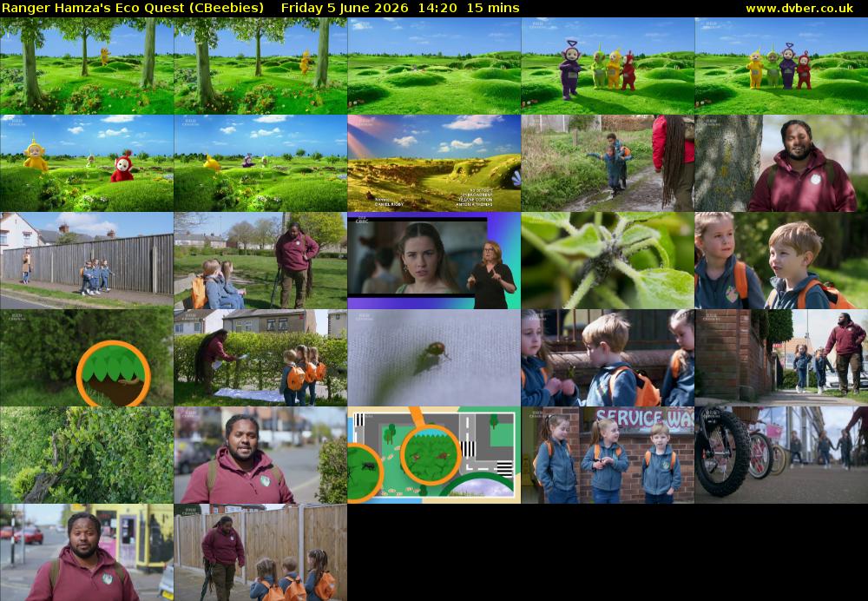Viewport: 868px width, 601px height.
Task: Click the 15 mins duration text
Action: (493, 9)
